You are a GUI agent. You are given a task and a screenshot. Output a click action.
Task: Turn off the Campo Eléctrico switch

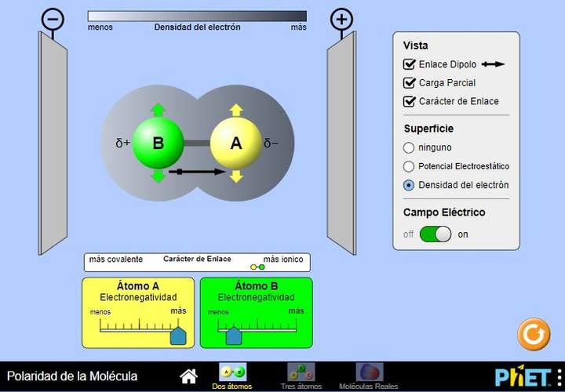(436, 234)
